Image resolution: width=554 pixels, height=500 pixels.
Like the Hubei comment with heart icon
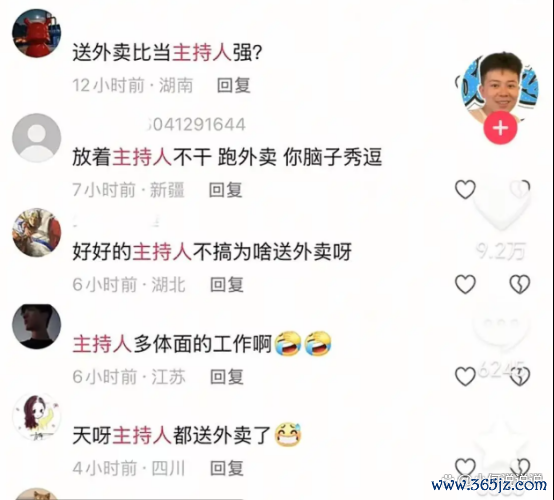(465, 284)
